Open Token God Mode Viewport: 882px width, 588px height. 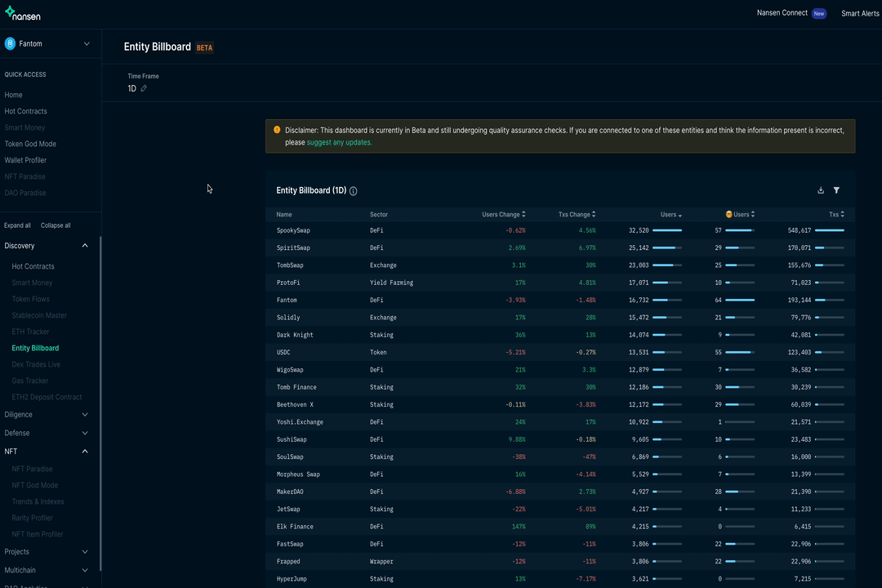(x=30, y=144)
